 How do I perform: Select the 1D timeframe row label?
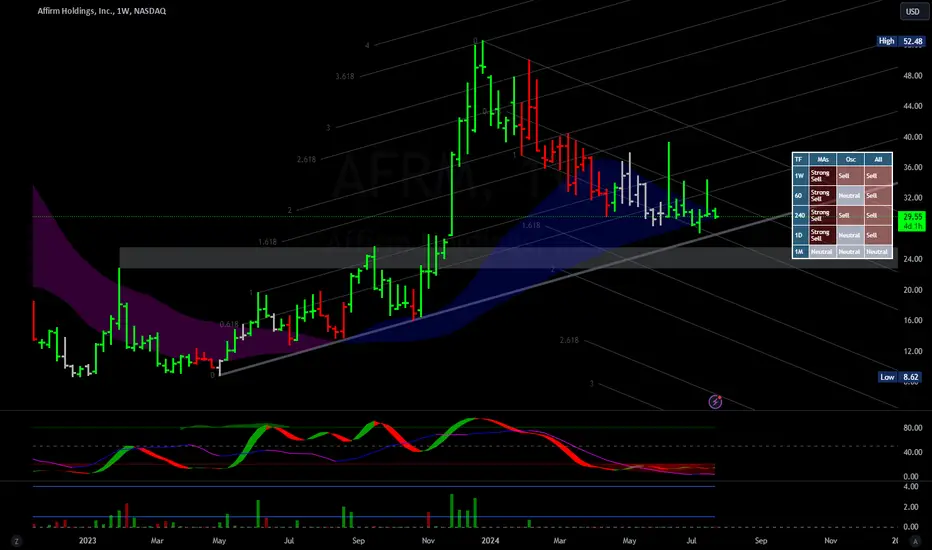pos(799,235)
